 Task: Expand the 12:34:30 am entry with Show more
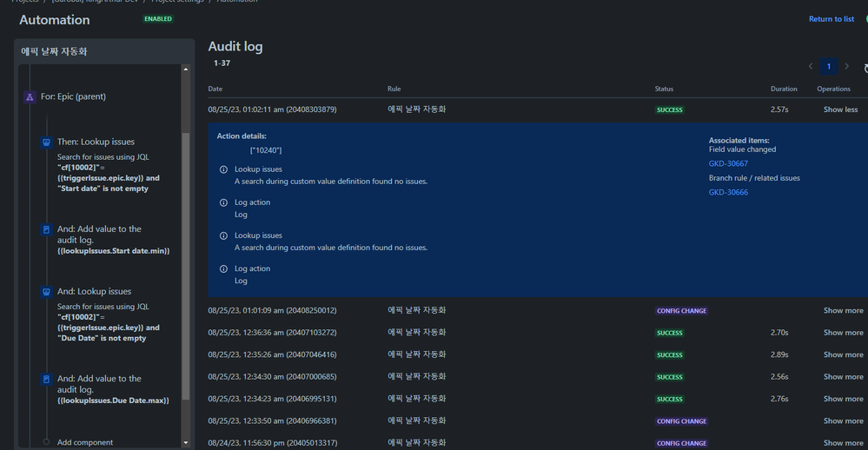[843, 377]
